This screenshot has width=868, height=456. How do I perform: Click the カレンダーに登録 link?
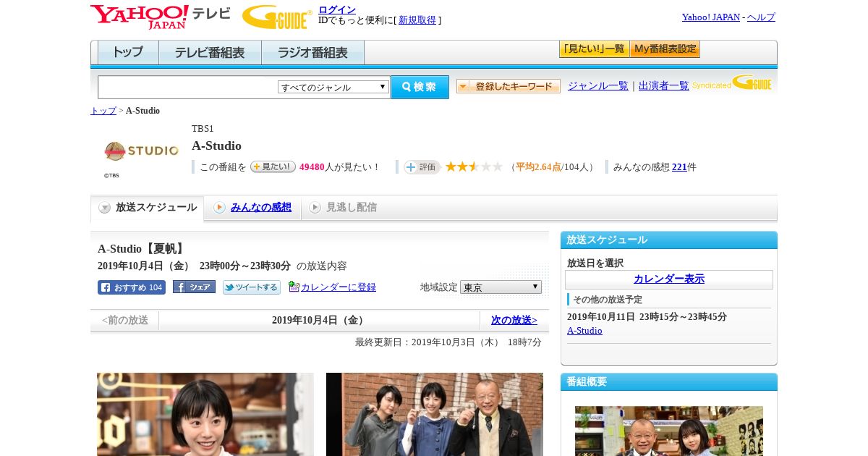tap(339, 287)
